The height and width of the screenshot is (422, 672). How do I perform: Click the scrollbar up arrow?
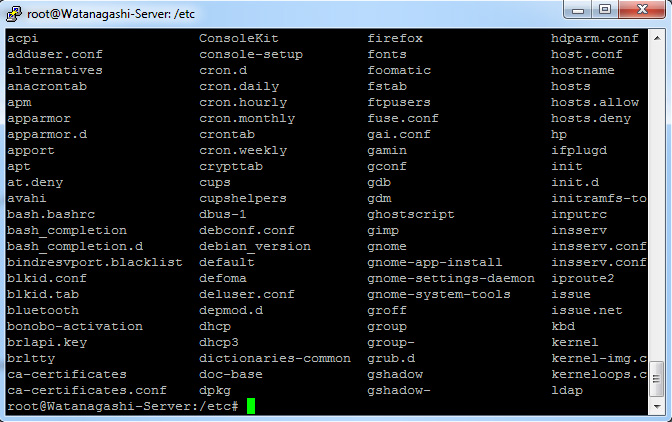coord(657,37)
